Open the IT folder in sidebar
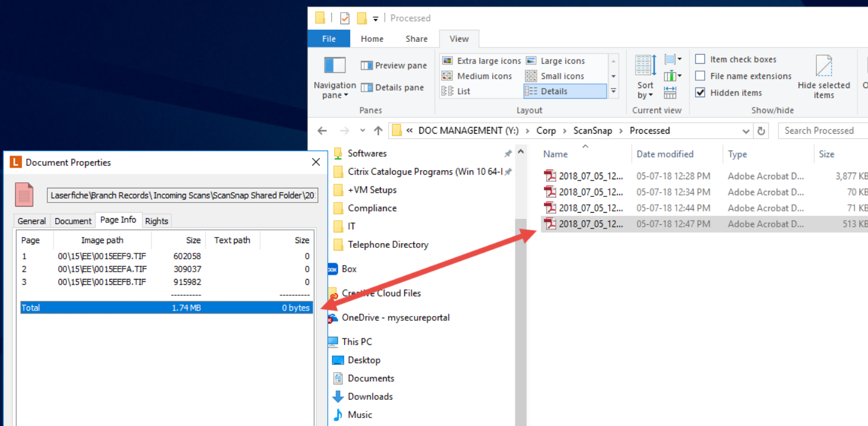Viewport: 868px width, 426px height. (351, 226)
